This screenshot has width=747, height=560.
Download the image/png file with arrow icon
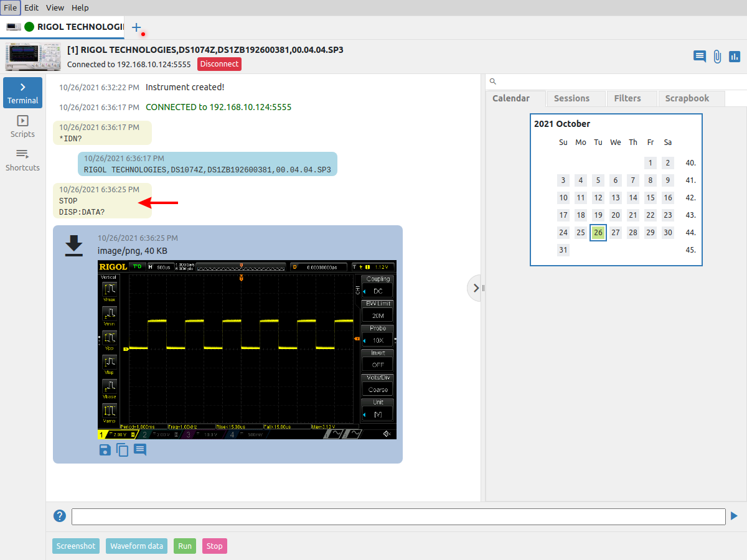point(74,245)
